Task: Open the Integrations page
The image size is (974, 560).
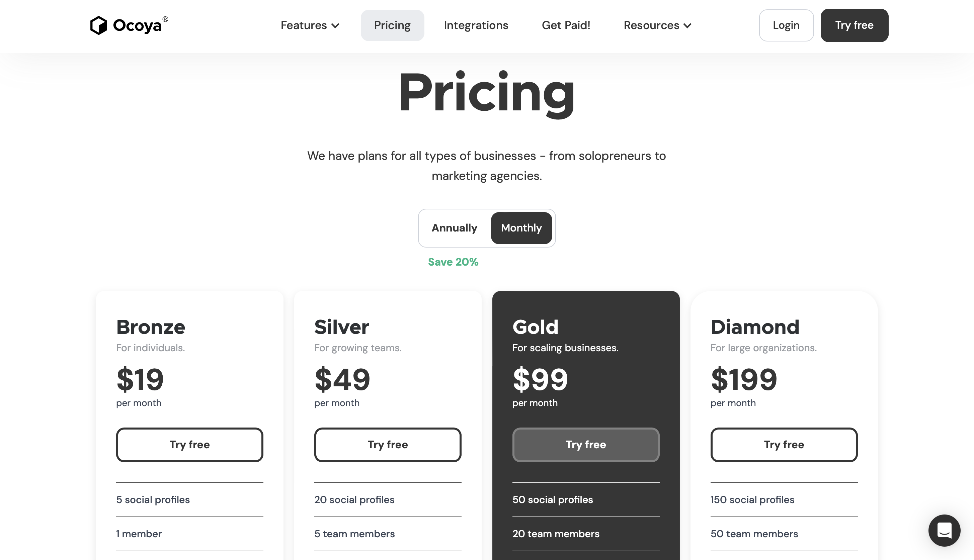Action: tap(476, 25)
